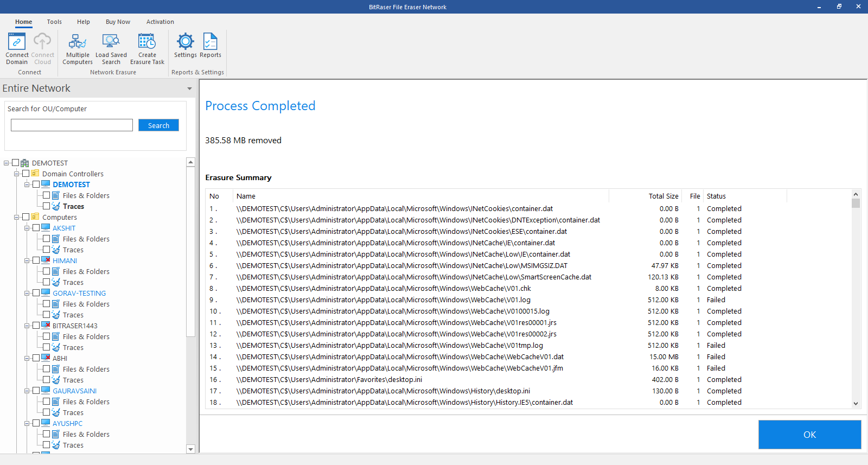The width and height of the screenshot is (868, 465).
Task: Click Traces brush icon under GAURAVSAINI
Action: click(x=56, y=412)
